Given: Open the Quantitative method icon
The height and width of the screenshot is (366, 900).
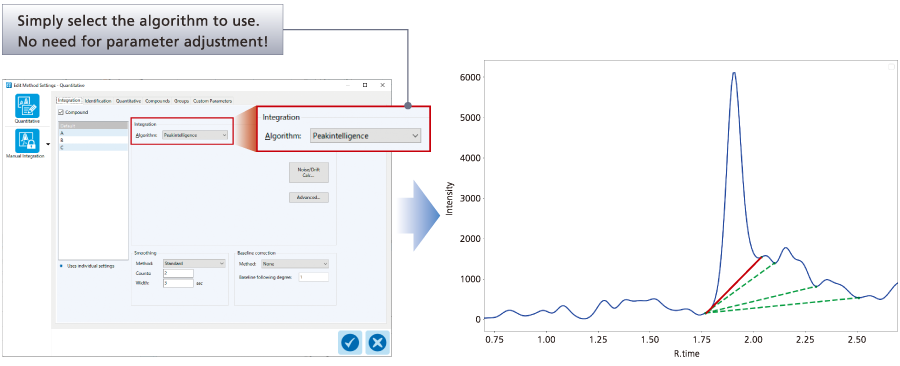Looking at the screenshot, I should click(x=27, y=106).
